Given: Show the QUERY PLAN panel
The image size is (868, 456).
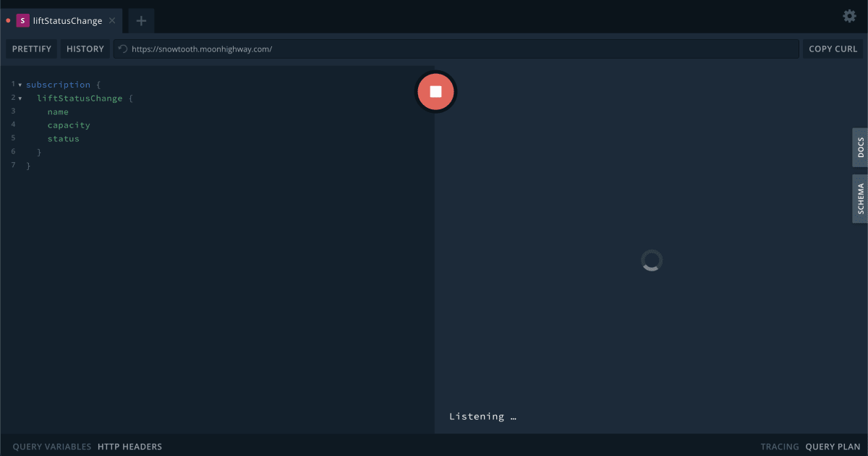Looking at the screenshot, I should [x=833, y=447].
